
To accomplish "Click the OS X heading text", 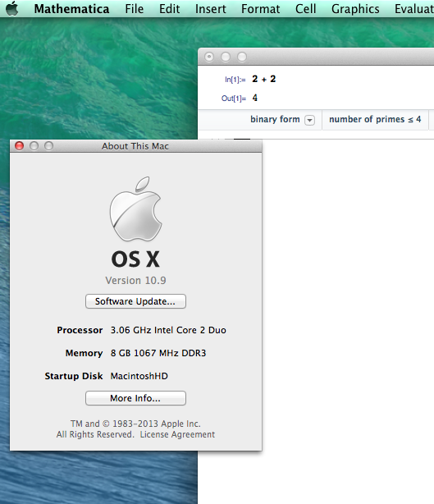I will coord(135,259).
